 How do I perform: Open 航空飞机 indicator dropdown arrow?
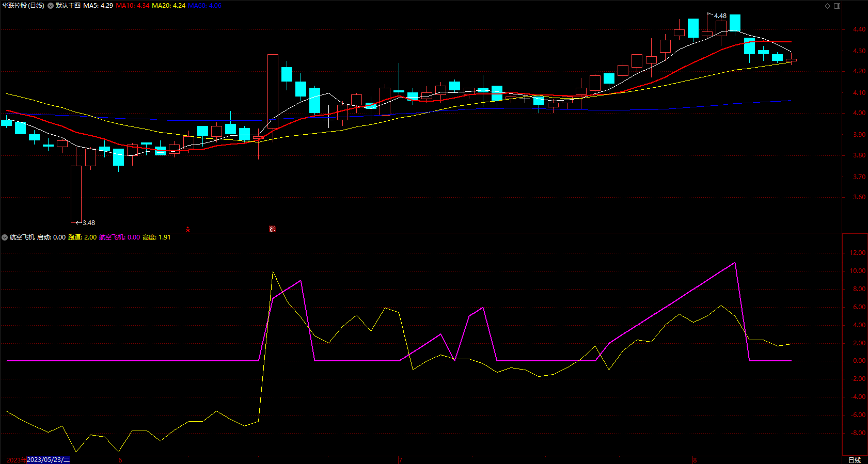5,237
